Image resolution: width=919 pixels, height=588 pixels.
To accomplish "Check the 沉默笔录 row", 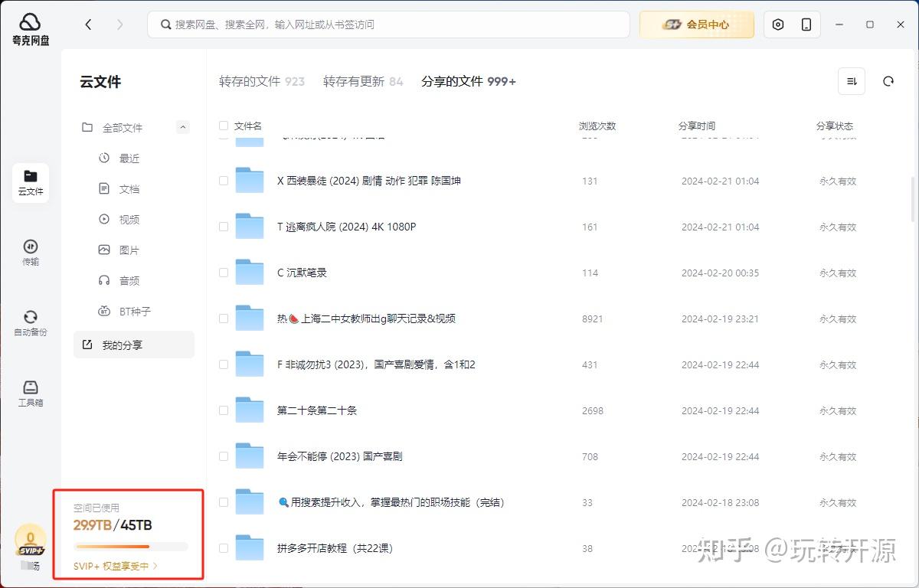I will [224, 273].
